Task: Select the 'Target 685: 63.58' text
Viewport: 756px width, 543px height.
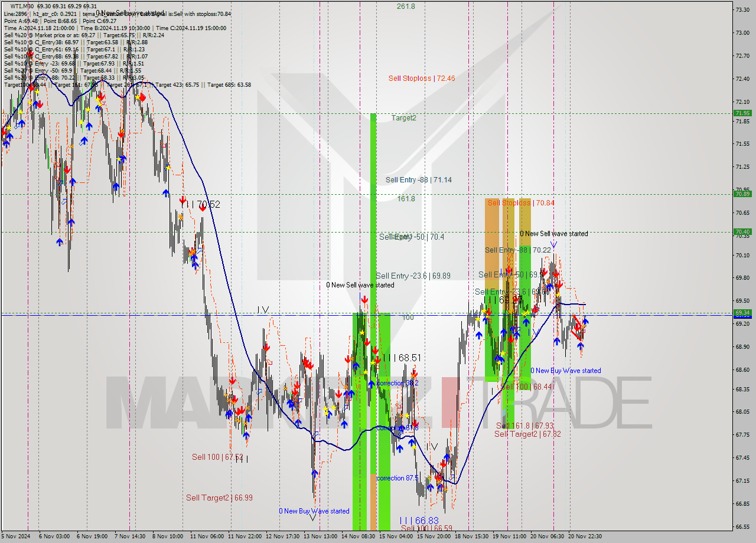Action: tap(229, 85)
